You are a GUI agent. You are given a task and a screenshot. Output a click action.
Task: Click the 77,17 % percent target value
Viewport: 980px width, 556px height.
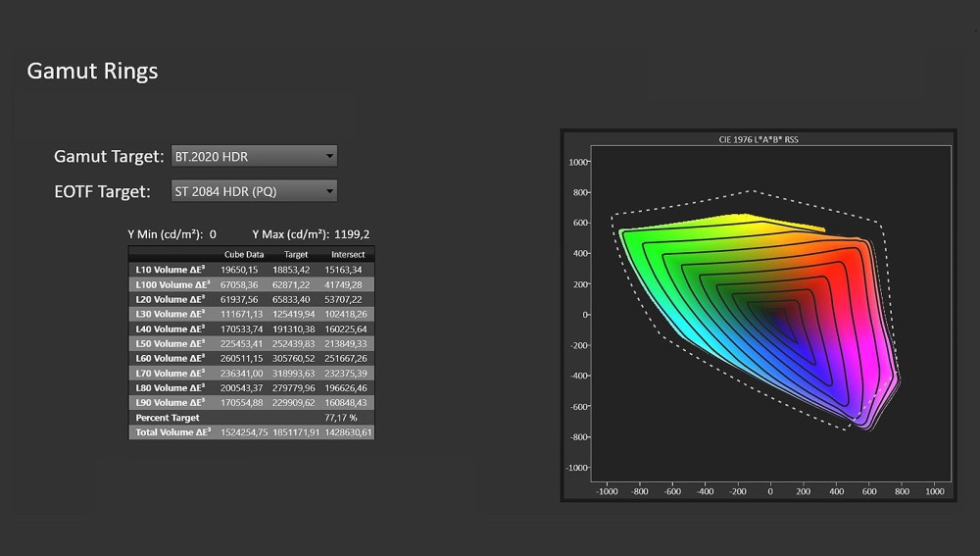[341, 418]
